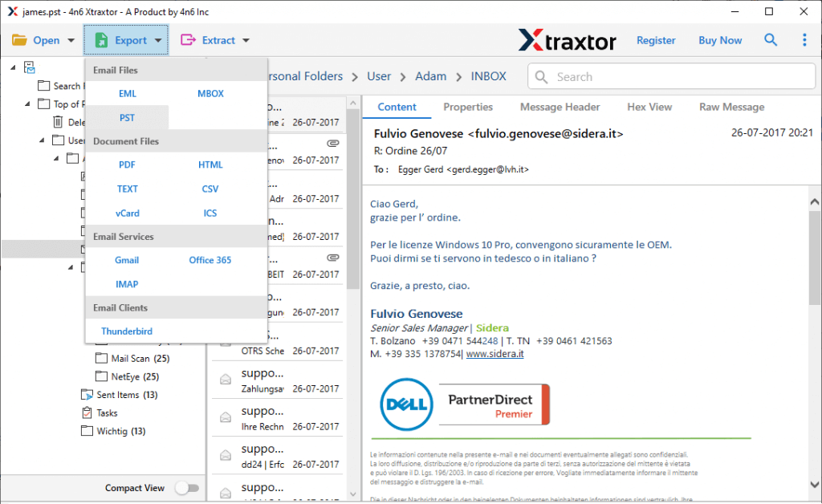Switch to the Hex View tab
Screen dimensions: 822x504
[649, 106]
